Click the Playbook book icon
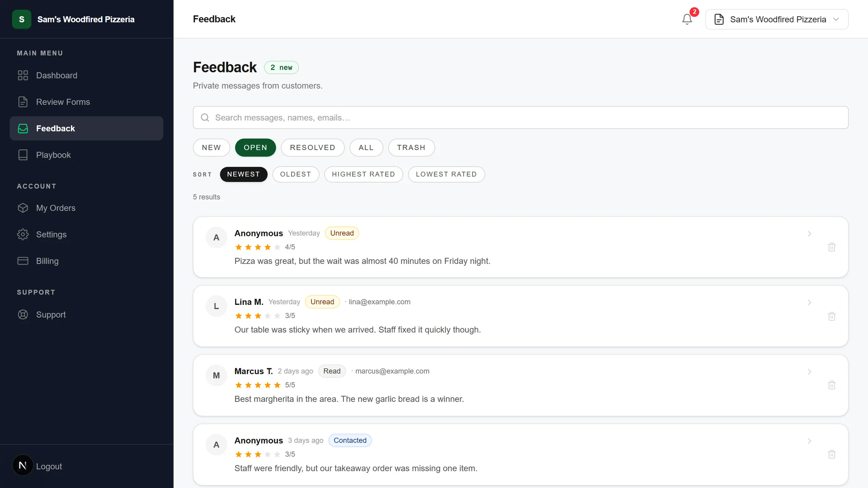 (23, 155)
